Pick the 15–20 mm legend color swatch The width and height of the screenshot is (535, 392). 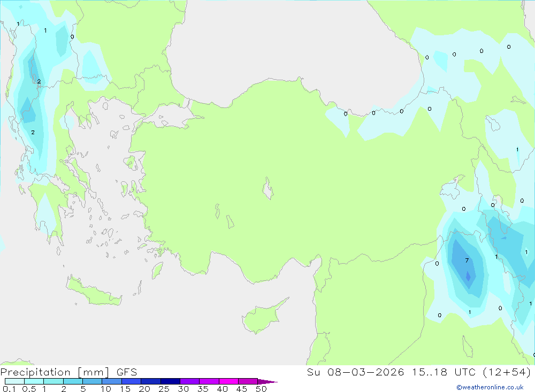point(132,381)
